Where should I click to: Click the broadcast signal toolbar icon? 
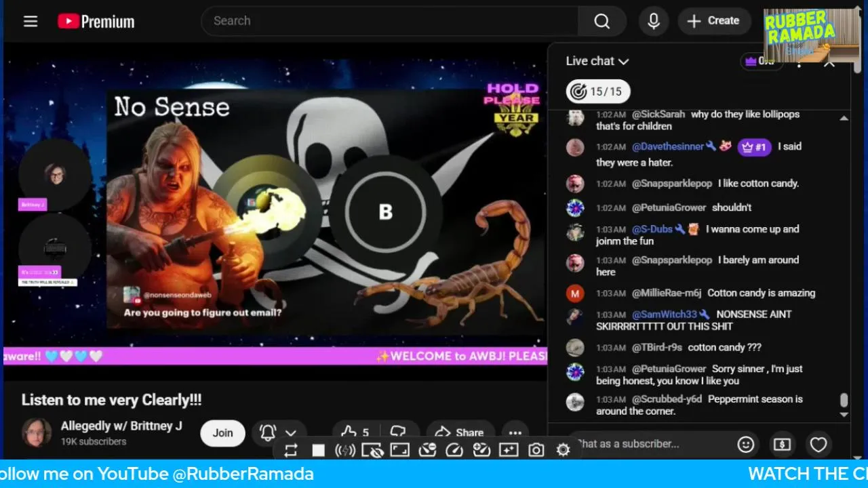point(345,450)
